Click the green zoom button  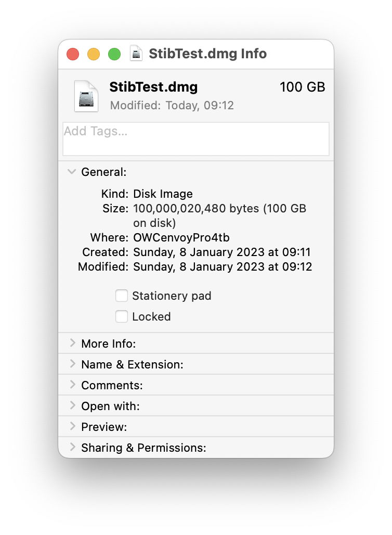point(114,54)
